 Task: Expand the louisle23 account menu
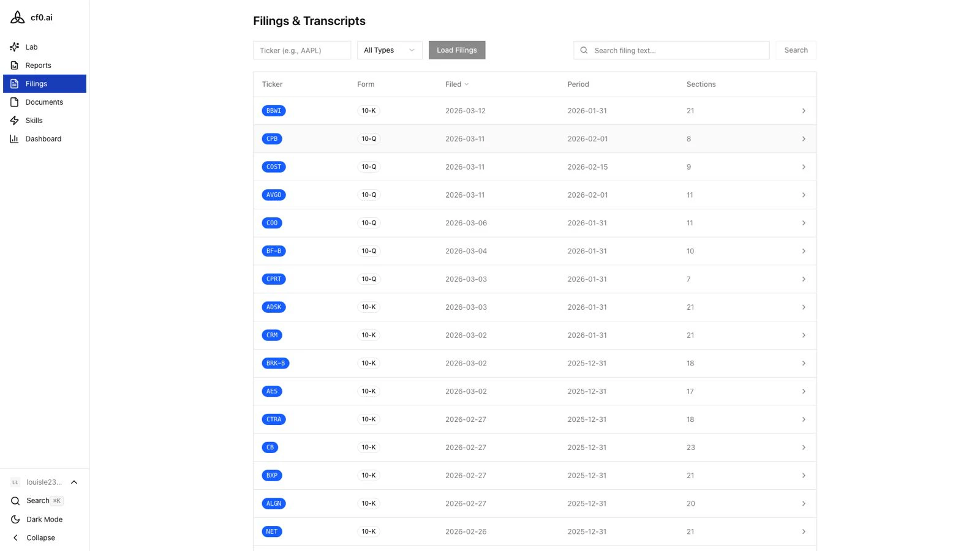[x=44, y=482]
